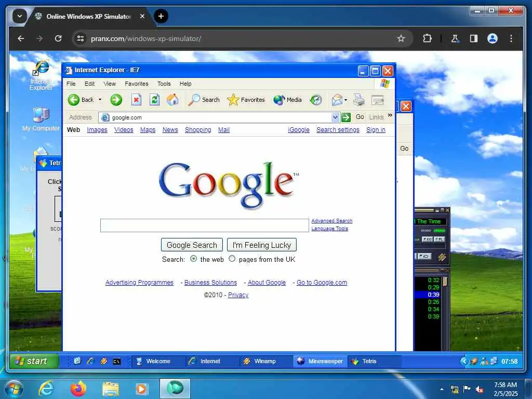Open the Privacy link

pyautogui.click(x=238, y=295)
